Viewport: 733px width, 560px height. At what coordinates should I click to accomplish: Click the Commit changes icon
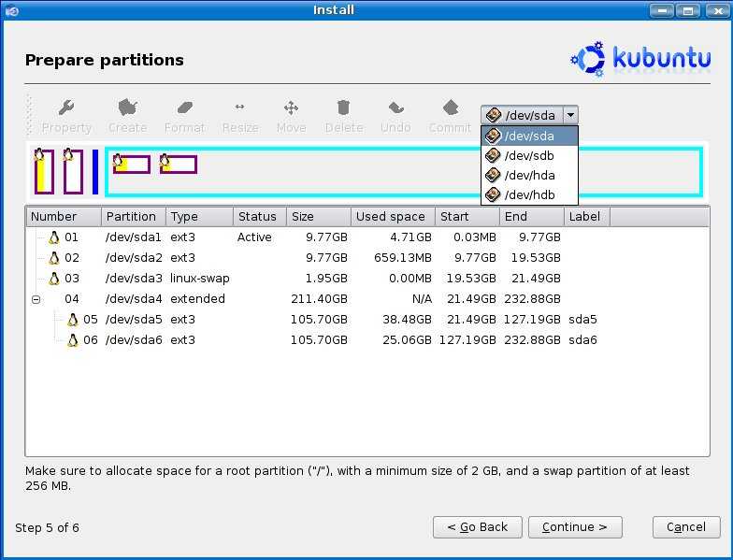click(x=450, y=108)
